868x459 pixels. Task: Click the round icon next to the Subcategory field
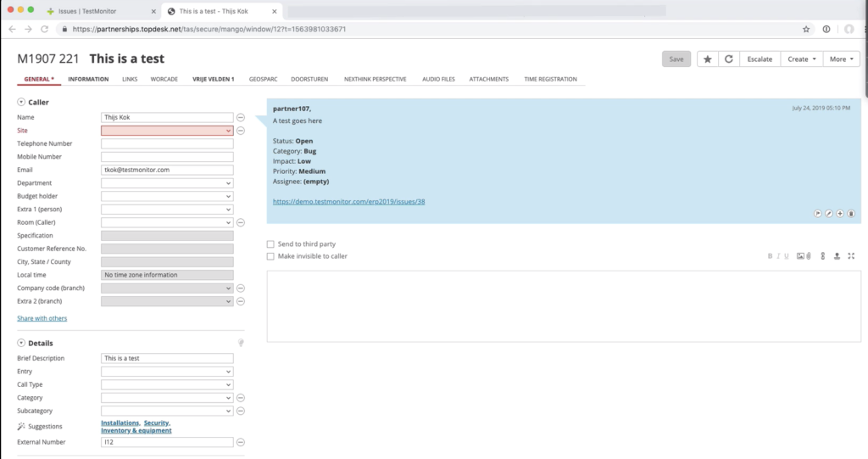pos(240,411)
